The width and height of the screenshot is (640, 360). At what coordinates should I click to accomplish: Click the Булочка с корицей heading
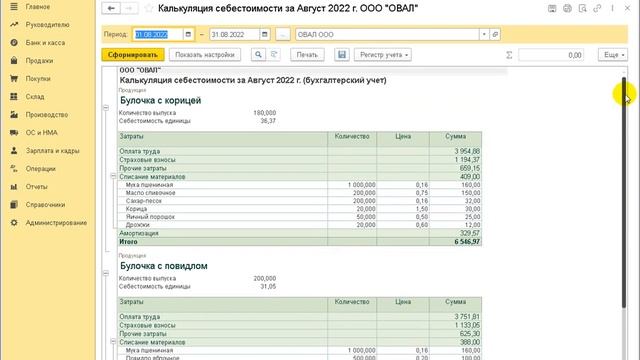(160, 100)
